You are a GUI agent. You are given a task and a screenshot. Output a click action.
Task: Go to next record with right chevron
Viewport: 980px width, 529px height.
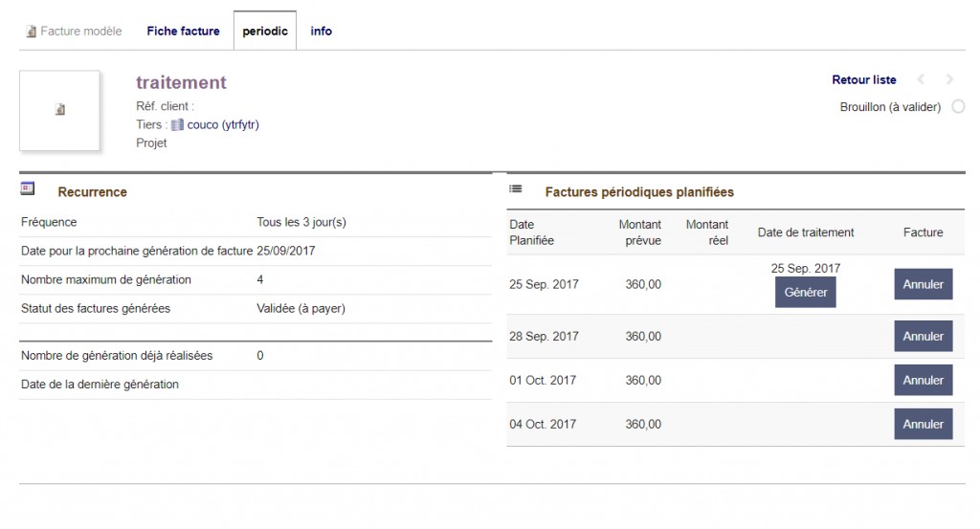click(949, 79)
